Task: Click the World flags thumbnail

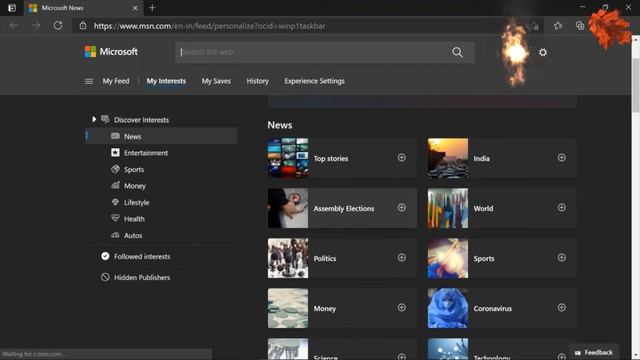Action: coord(448,208)
